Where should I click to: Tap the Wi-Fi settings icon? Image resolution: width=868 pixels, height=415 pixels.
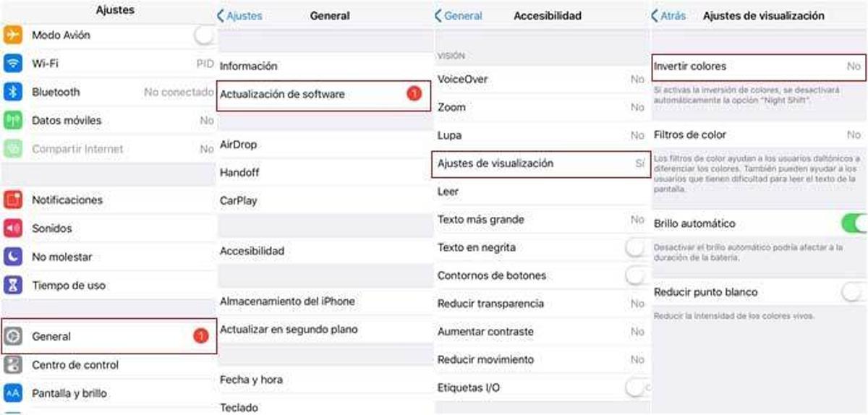click(13, 64)
